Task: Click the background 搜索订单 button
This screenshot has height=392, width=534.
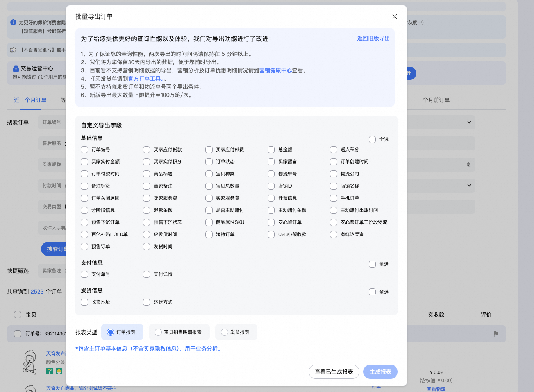Action: (x=54, y=249)
